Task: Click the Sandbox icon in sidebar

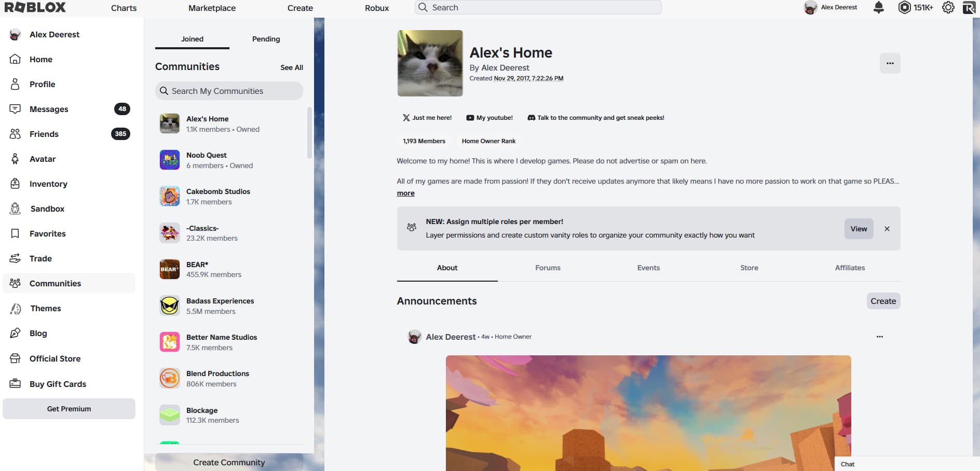Action: tap(15, 209)
